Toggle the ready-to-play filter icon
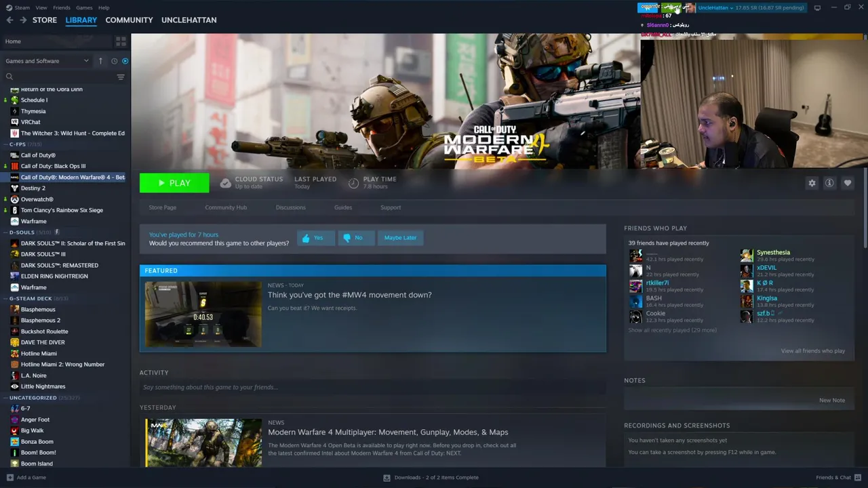 coord(125,61)
